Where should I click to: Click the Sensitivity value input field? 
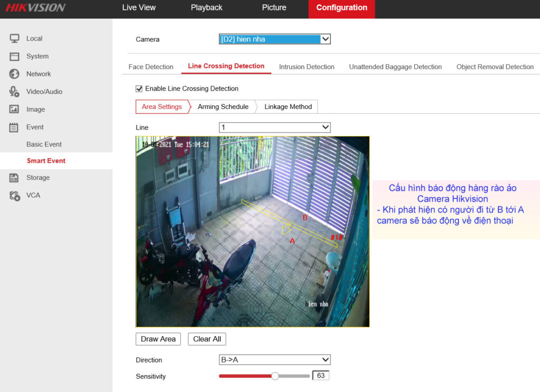(321, 376)
